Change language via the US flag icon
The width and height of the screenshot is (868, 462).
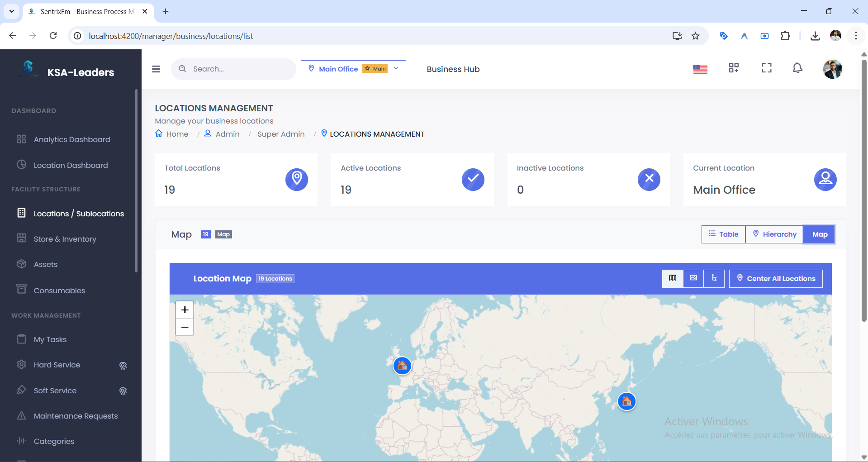click(x=700, y=69)
